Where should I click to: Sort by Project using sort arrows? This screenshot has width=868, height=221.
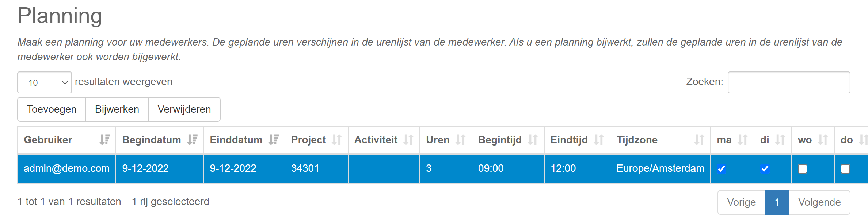tap(337, 140)
